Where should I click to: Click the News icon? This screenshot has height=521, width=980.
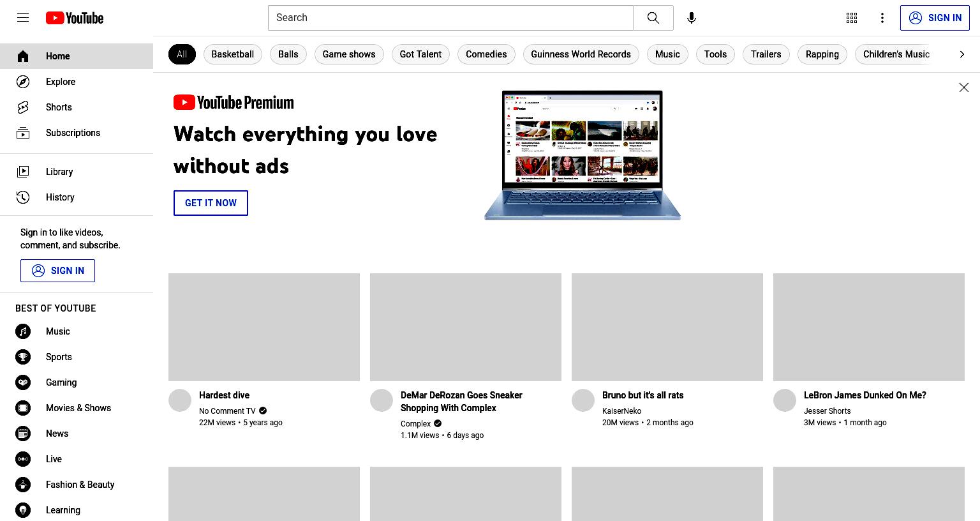(23, 434)
